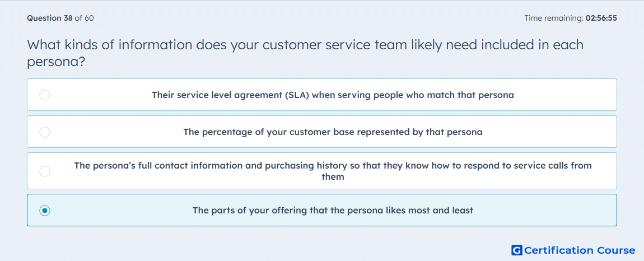Click the purchasing history answer text
Viewport: 644px width, 261px height.
pyautogui.click(x=333, y=166)
